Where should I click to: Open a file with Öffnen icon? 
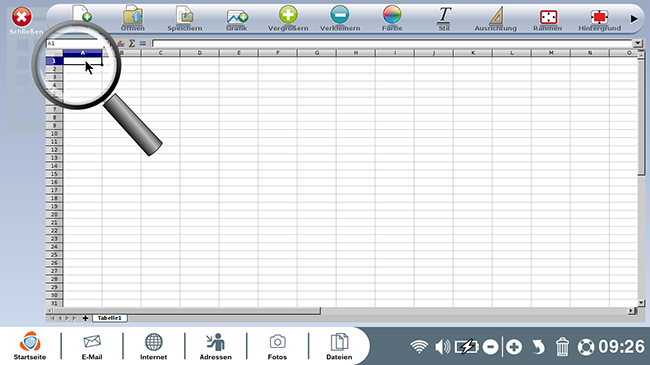tap(133, 19)
